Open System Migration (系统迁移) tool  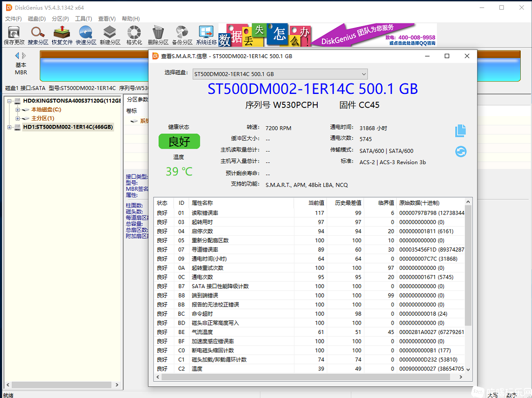pos(206,35)
